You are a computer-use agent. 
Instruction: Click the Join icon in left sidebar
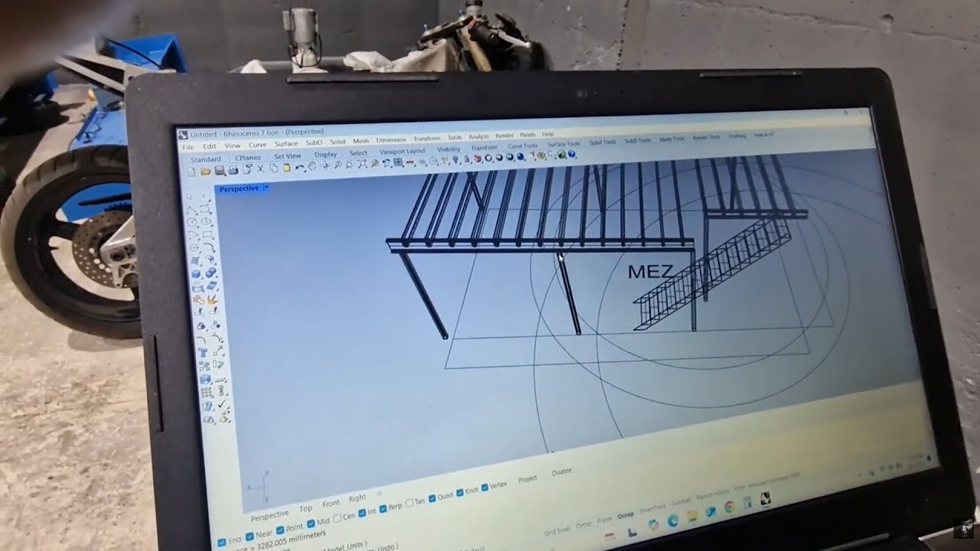pyautogui.click(x=198, y=300)
